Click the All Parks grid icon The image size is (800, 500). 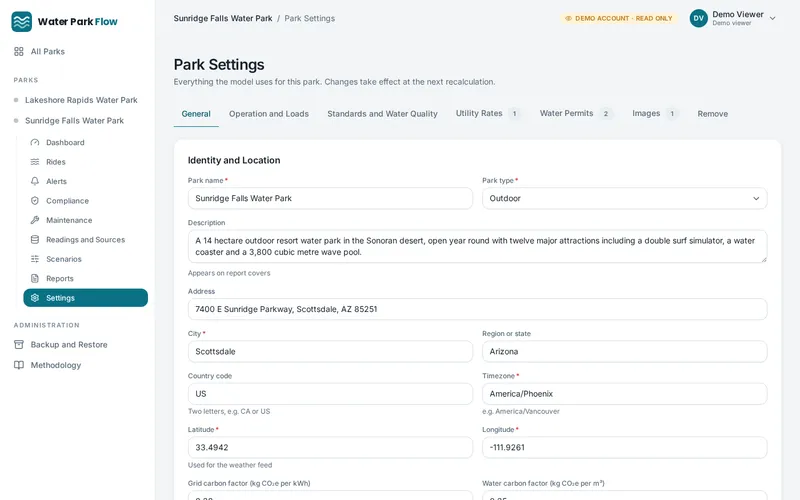(19, 52)
